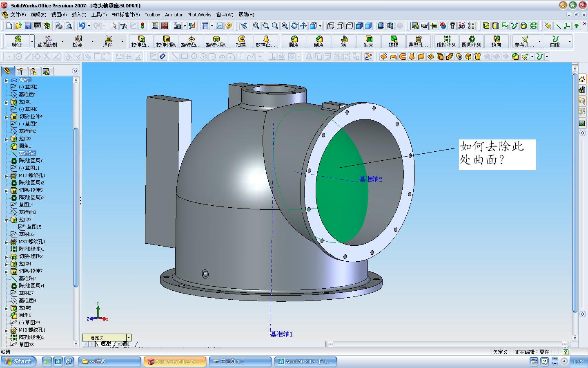588x368 pixels.
Task: Click the 拔模 draft tool
Action: pos(393,41)
